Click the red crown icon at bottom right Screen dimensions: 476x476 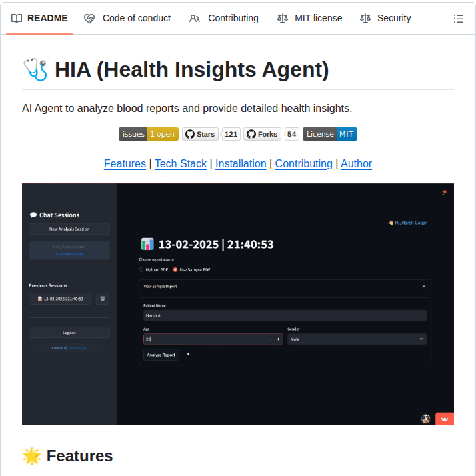444,419
